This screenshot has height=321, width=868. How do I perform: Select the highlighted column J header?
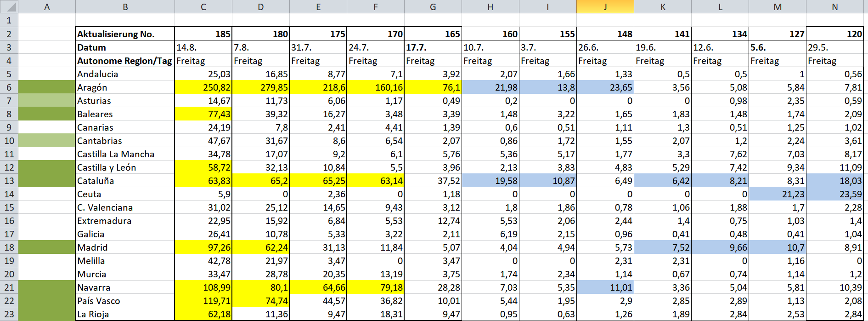[605, 7]
